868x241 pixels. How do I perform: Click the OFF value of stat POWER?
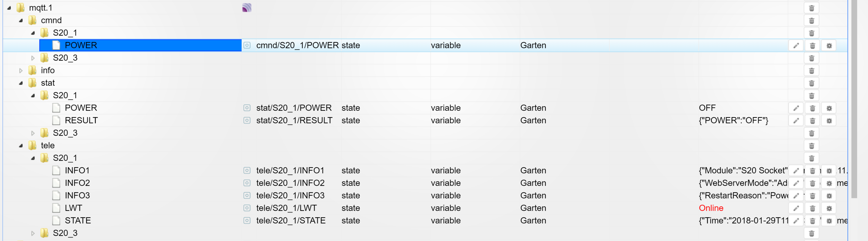pyautogui.click(x=707, y=108)
